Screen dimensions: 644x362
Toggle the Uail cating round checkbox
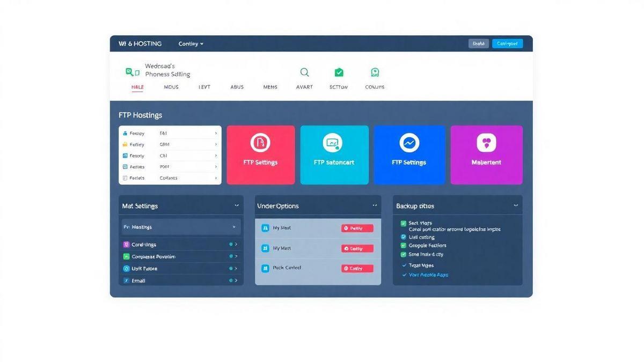coord(404,237)
